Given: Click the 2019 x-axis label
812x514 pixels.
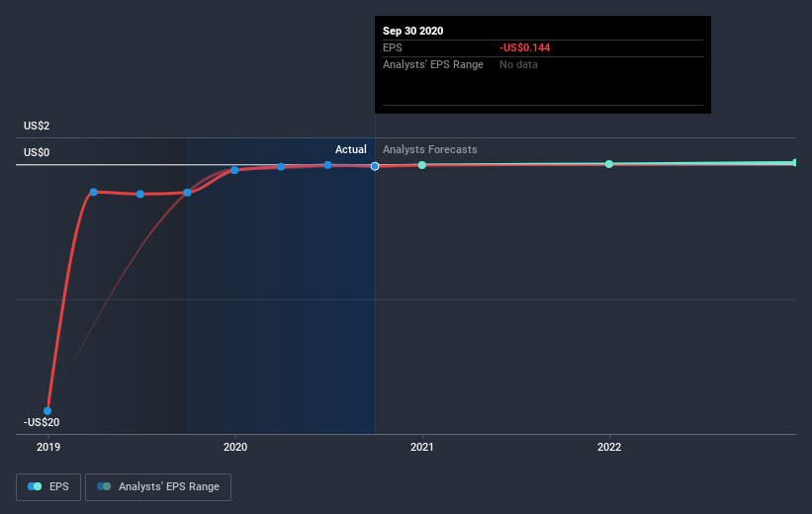Looking at the screenshot, I should (48, 447).
